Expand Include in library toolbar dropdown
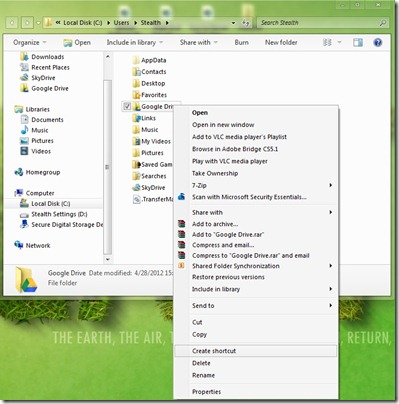Screen dimensions: 399x404 135,42
